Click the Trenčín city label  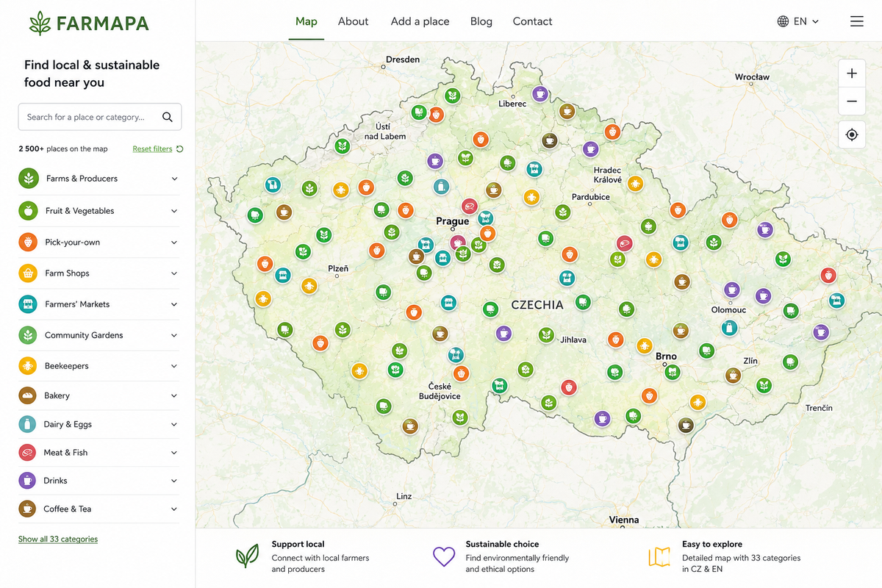(819, 408)
